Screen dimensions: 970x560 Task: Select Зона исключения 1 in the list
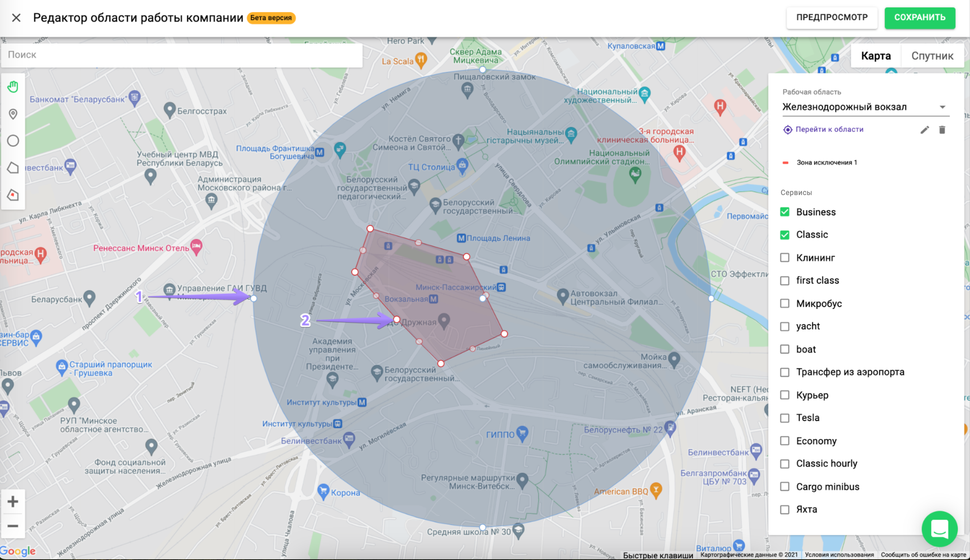pyautogui.click(x=826, y=162)
